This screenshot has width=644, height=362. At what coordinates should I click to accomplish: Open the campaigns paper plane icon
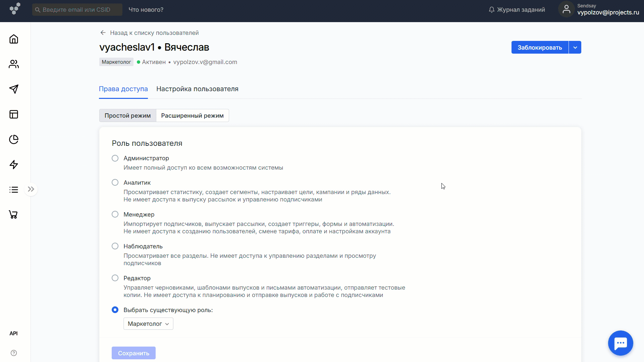[14, 89]
